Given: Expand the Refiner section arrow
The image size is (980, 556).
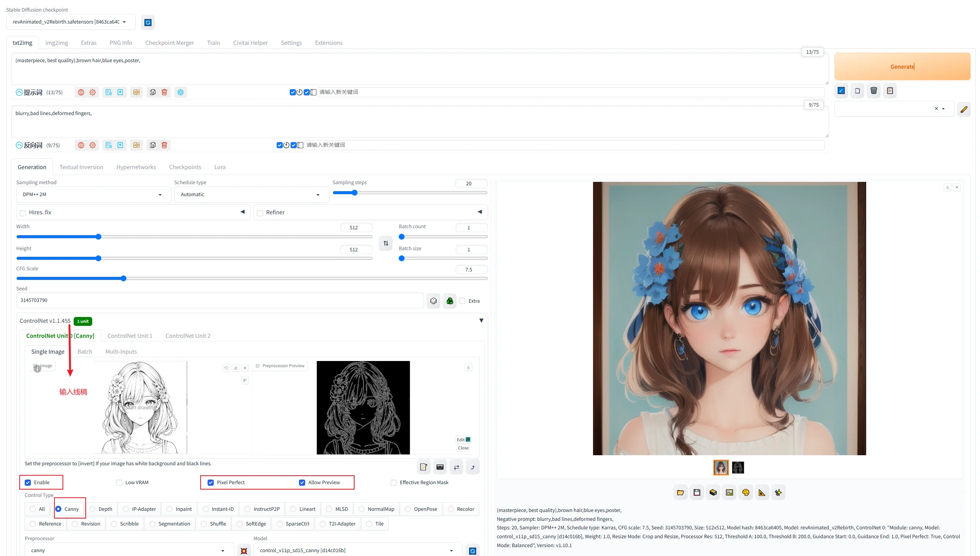Looking at the screenshot, I should coord(480,212).
